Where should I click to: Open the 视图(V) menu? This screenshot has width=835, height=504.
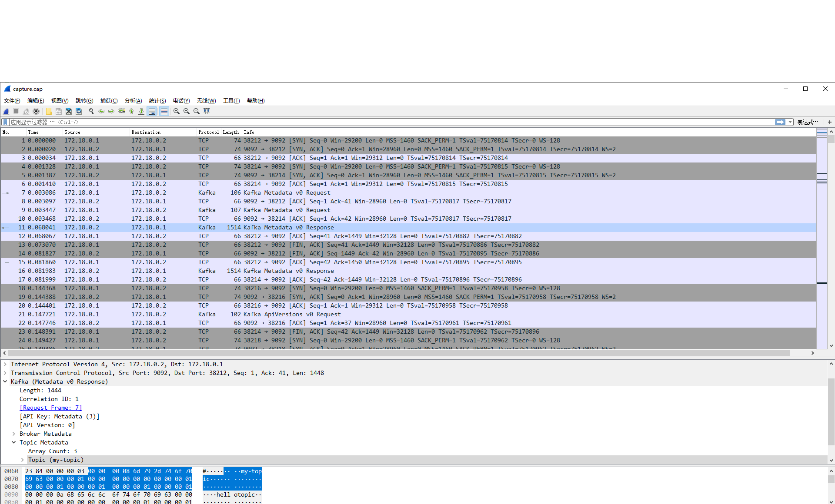pos(60,101)
